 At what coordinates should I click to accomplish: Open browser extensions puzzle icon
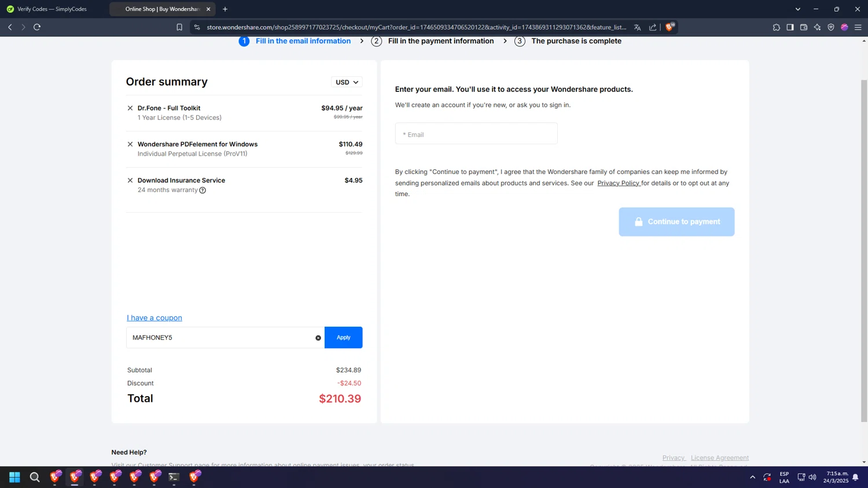point(777,27)
